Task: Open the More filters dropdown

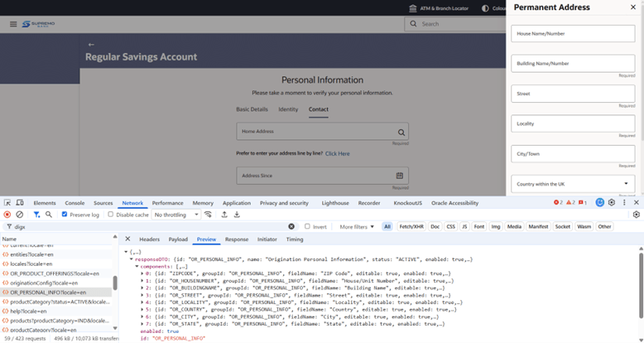Action: (357, 227)
